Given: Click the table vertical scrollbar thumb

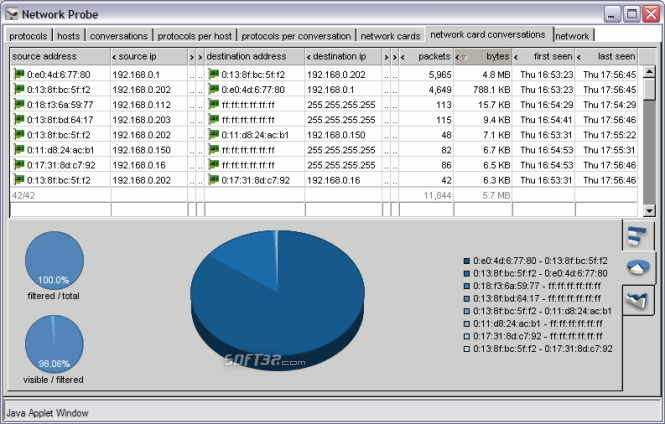Looking at the screenshot, I should [x=649, y=89].
